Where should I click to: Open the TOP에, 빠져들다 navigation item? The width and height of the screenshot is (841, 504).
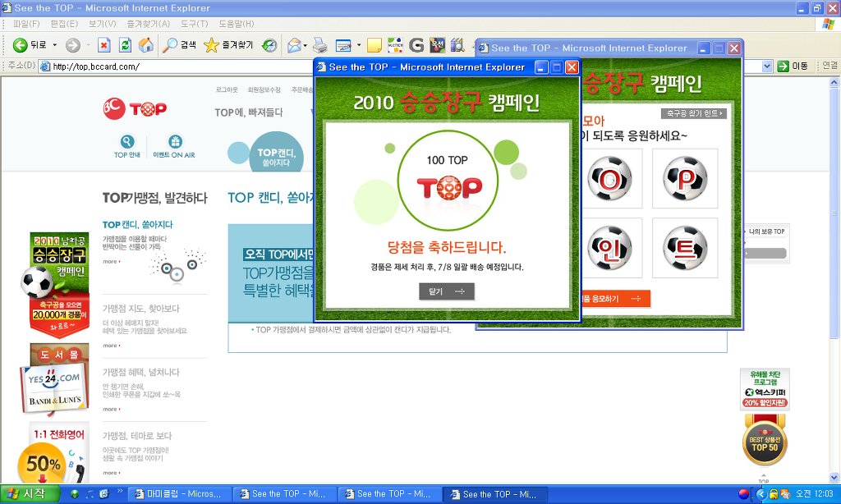[248, 112]
